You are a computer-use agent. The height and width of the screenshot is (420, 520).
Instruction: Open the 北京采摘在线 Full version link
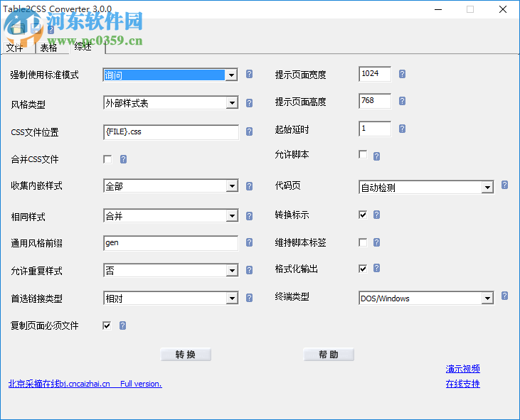click(85, 384)
